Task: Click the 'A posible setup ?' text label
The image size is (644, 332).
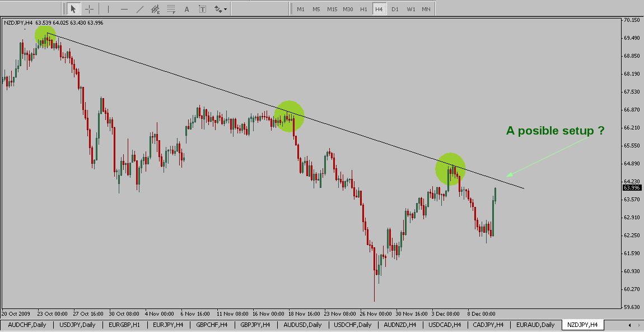Action: point(555,131)
